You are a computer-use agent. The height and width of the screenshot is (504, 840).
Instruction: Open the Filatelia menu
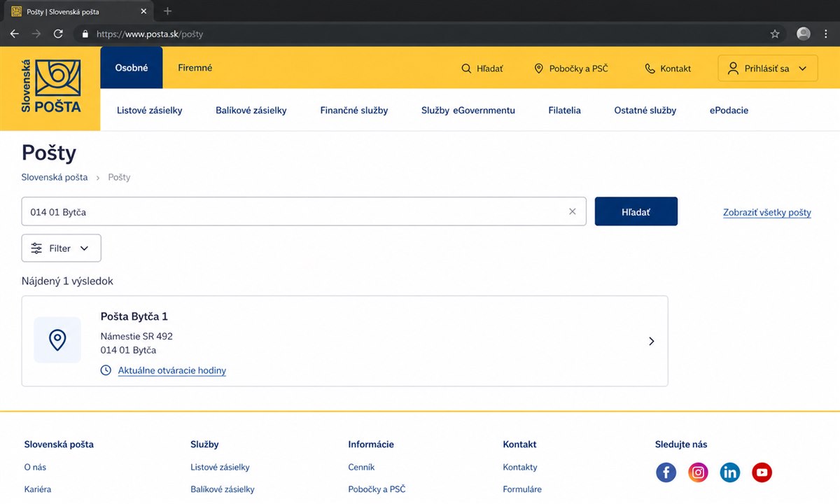pos(565,110)
